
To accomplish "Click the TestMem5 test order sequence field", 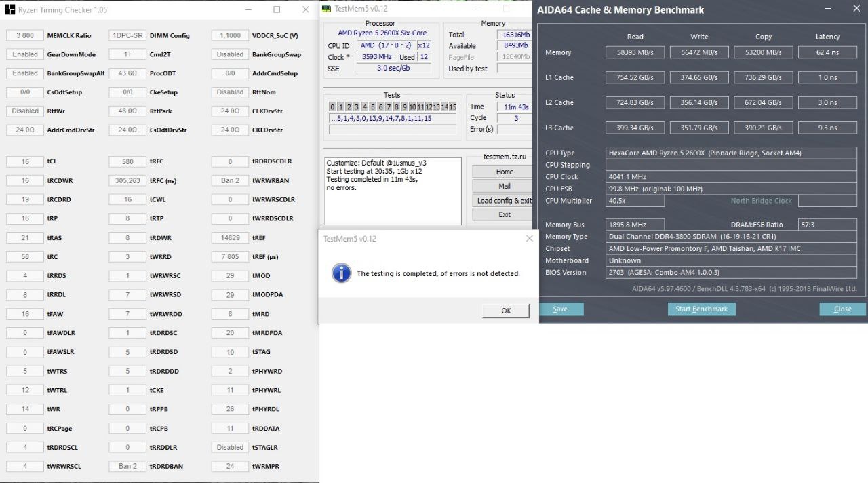I will 393,119.
